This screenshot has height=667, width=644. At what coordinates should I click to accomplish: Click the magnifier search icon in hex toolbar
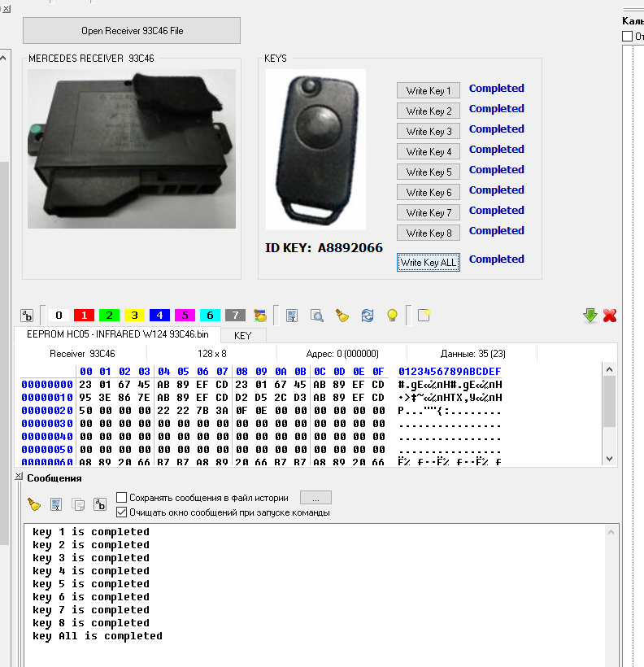[317, 316]
